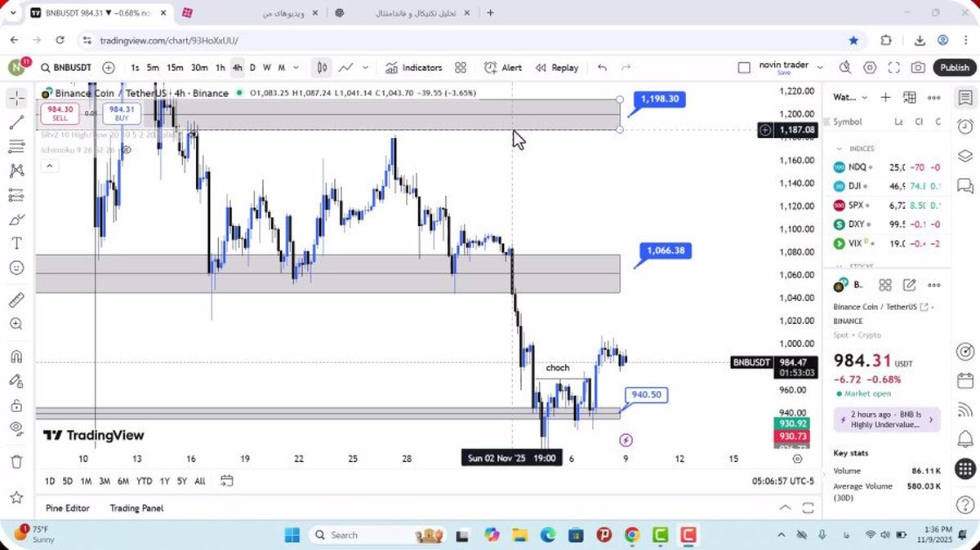Screen dimensions: 980x550
Task: Toggle the layout selection square checkbox
Action: [x=744, y=68]
